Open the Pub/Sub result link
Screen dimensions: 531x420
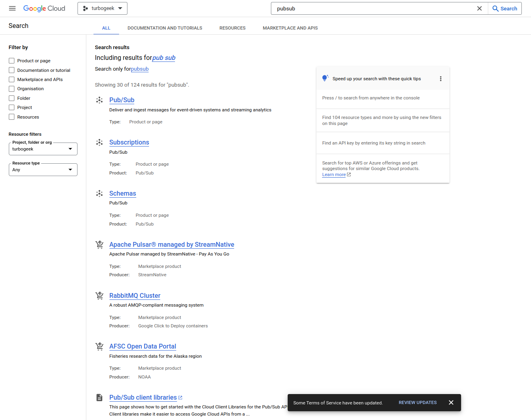click(122, 100)
